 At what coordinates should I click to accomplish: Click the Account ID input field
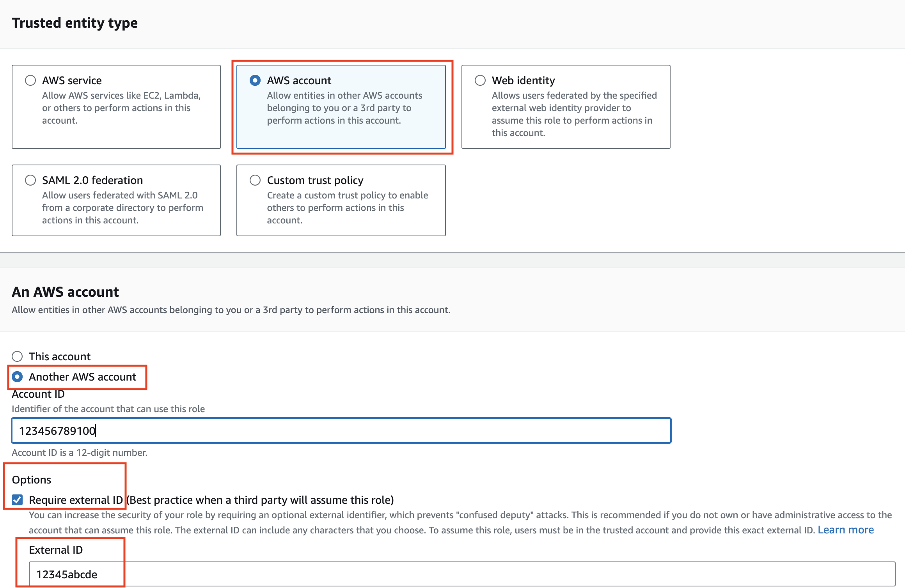pyautogui.click(x=341, y=431)
